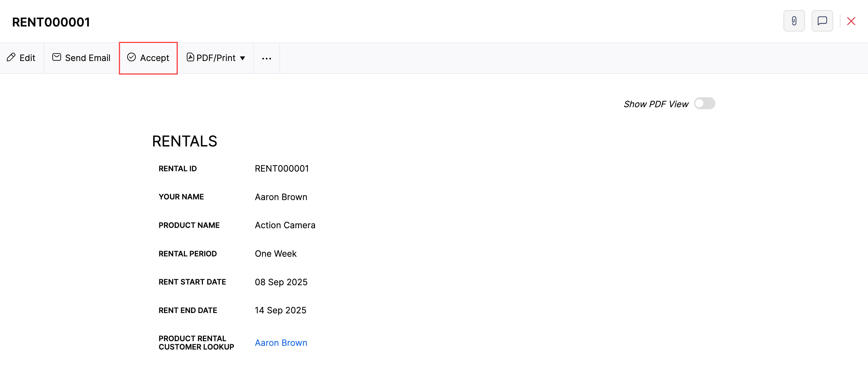Open the ellipsis more-options icon
This screenshot has height=370, width=868.
(x=267, y=58)
